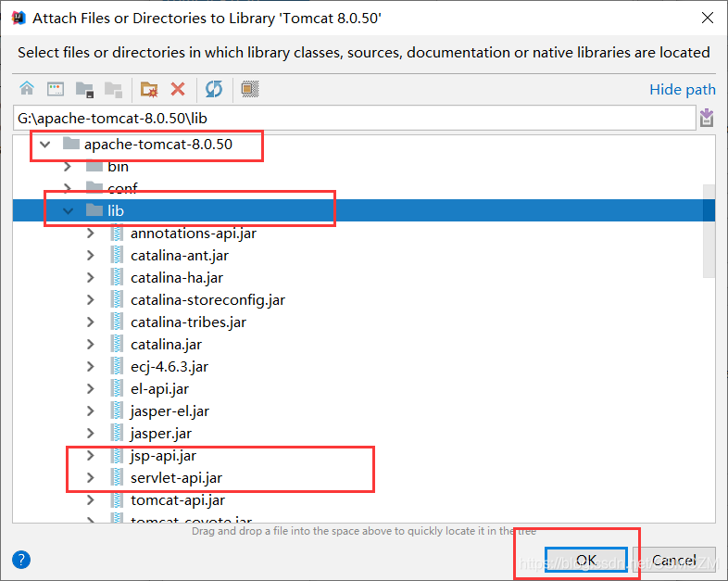Select catalina.jar file
Image resolution: width=728 pixels, height=581 pixels.
tap(166, 345)
